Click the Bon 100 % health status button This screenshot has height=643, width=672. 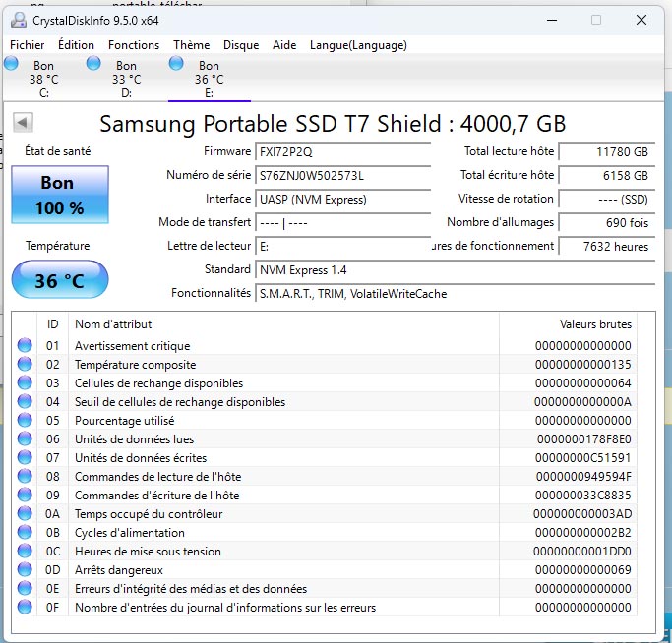coord(60,195)
